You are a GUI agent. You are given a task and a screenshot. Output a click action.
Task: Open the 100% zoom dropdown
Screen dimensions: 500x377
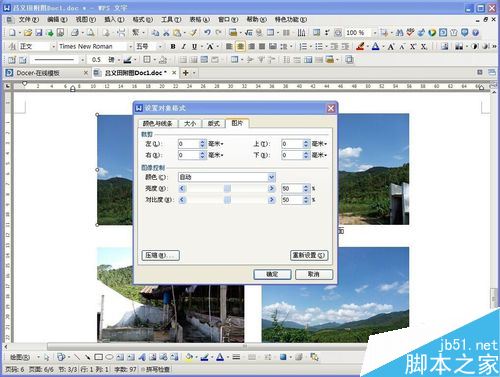[x=374, y=33]
